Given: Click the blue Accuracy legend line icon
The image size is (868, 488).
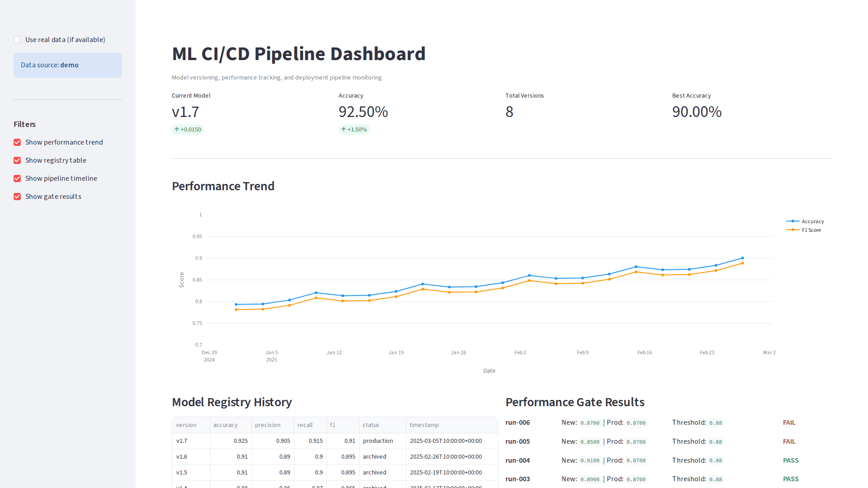Looking at the screenshot, I should (792, 221).
